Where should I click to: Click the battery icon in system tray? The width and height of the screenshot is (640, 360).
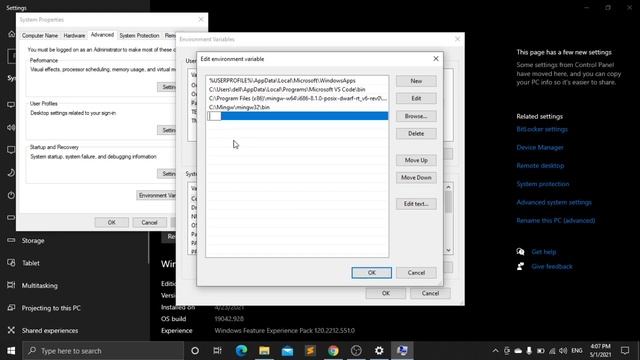[540, 351]
